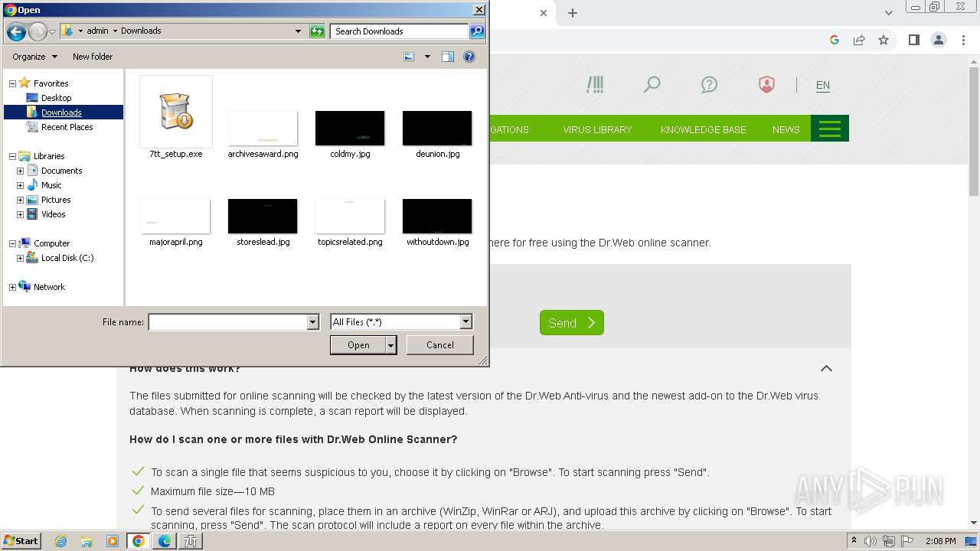Open KNOWLEDGE BASE menu item

pyautogui.click(x=703, y=129)
